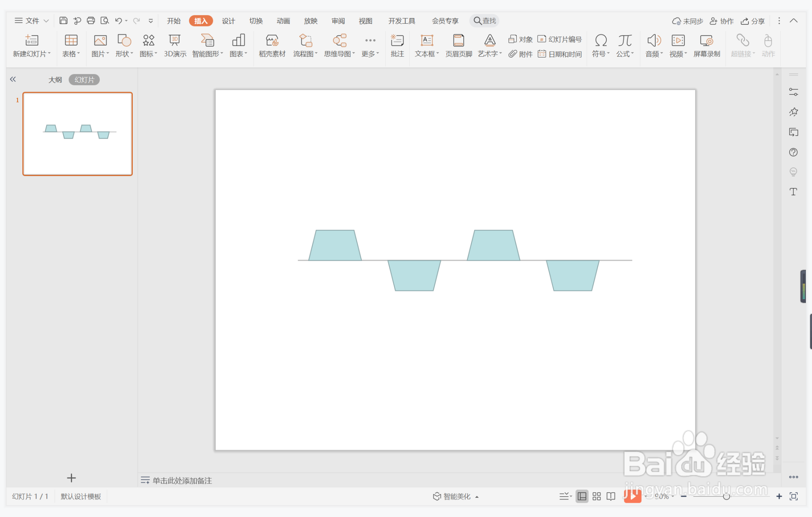Image resolution: width=812 pixels, height=517 pixels.
Task: Click the 稻壳素材 materials icon
Action: click(x=272, y=45)
